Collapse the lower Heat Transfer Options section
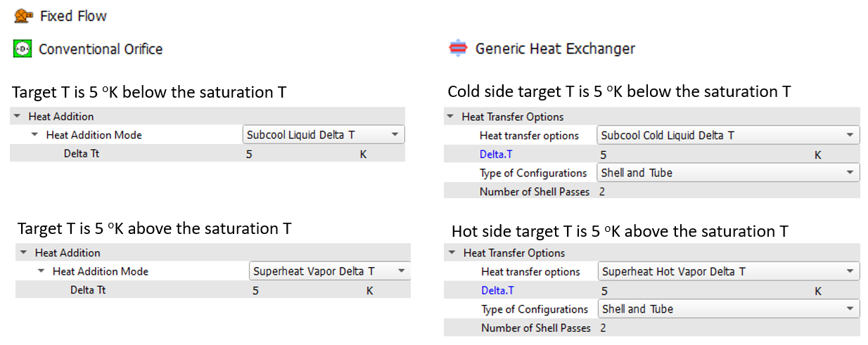Screen dimensions: 868x345 coord(452,254)
